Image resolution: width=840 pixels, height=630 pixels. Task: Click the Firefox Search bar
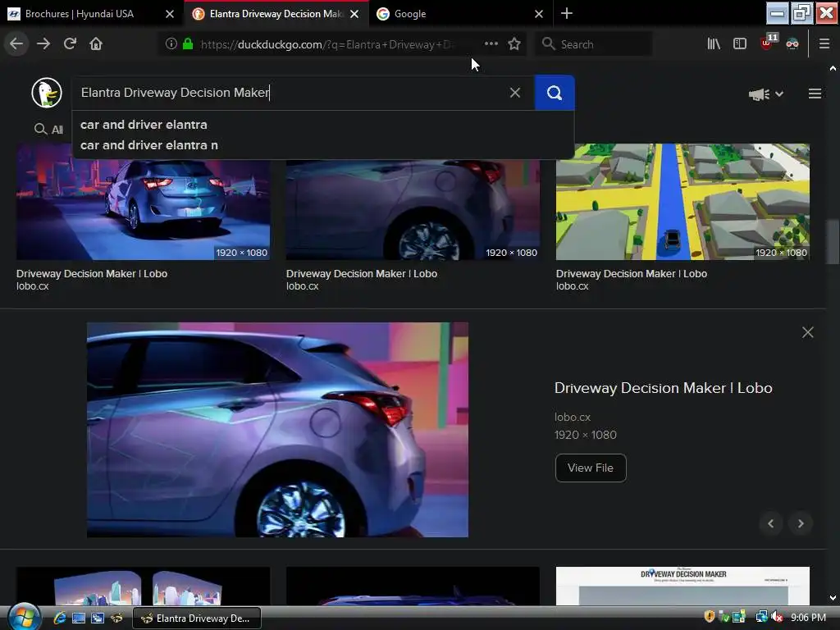[x=594, y=44]
